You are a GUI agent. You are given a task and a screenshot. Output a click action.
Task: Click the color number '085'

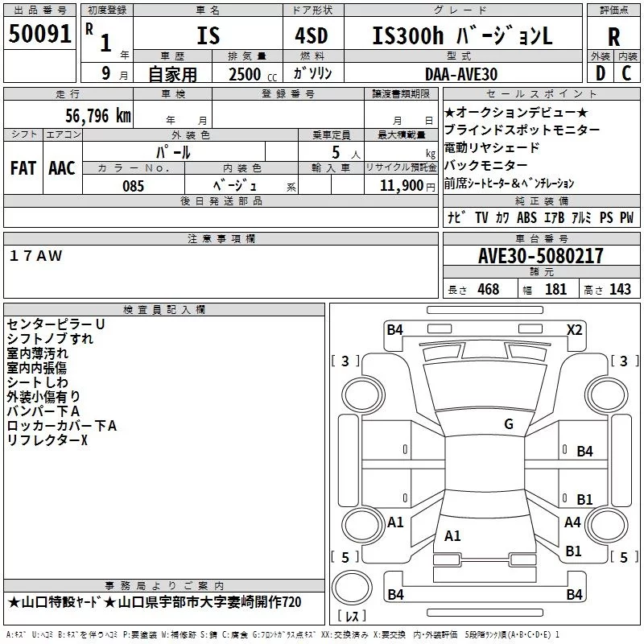(x=133, y=186)
